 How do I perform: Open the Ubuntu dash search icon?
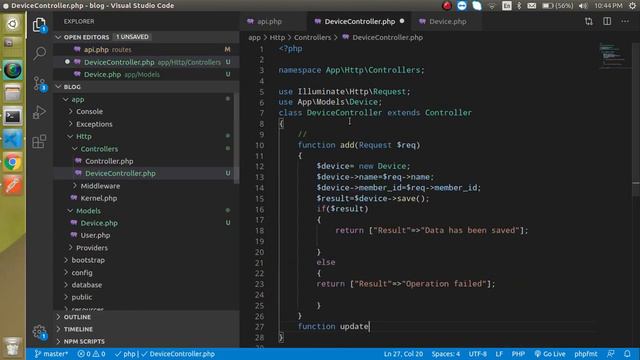pos(13,24)
